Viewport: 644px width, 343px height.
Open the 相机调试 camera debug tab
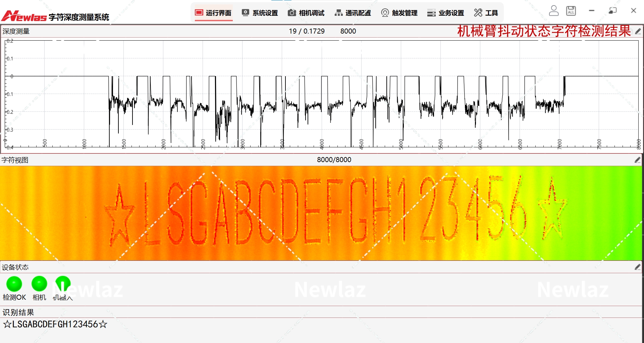click(306, 13)
